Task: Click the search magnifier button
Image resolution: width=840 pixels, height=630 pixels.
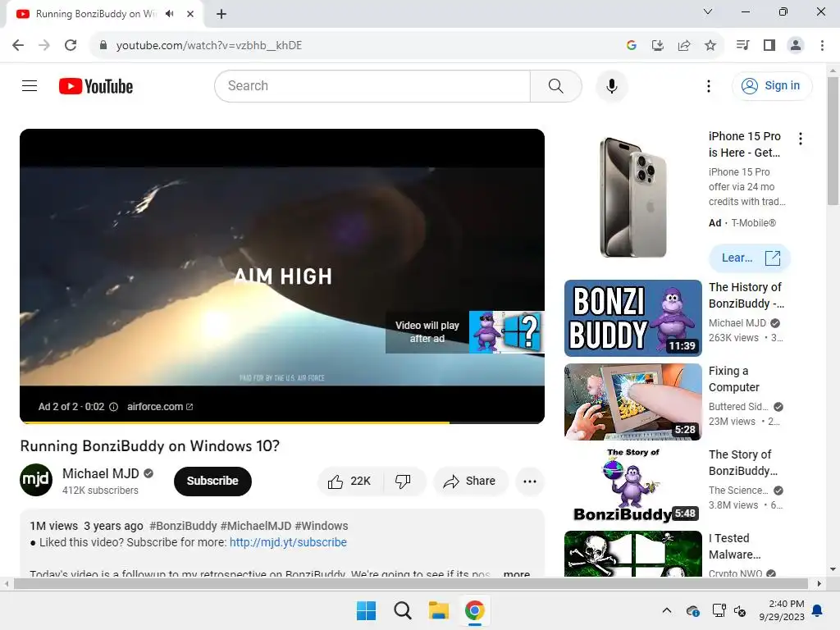Action: 555,85
